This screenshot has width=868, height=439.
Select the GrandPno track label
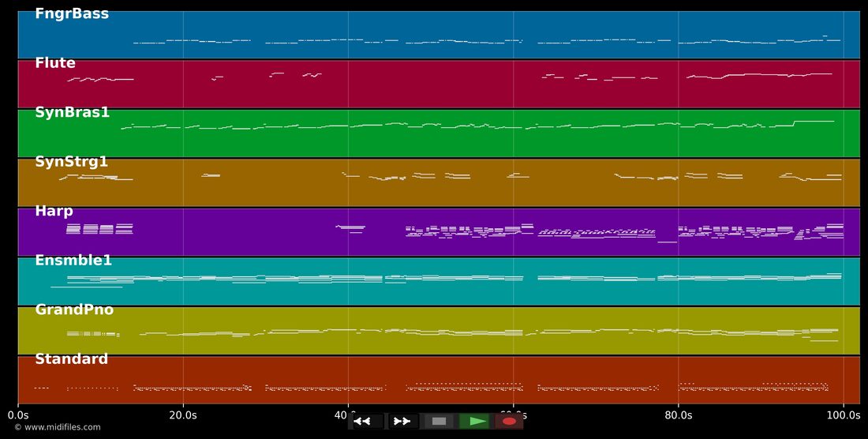point(74,310)
